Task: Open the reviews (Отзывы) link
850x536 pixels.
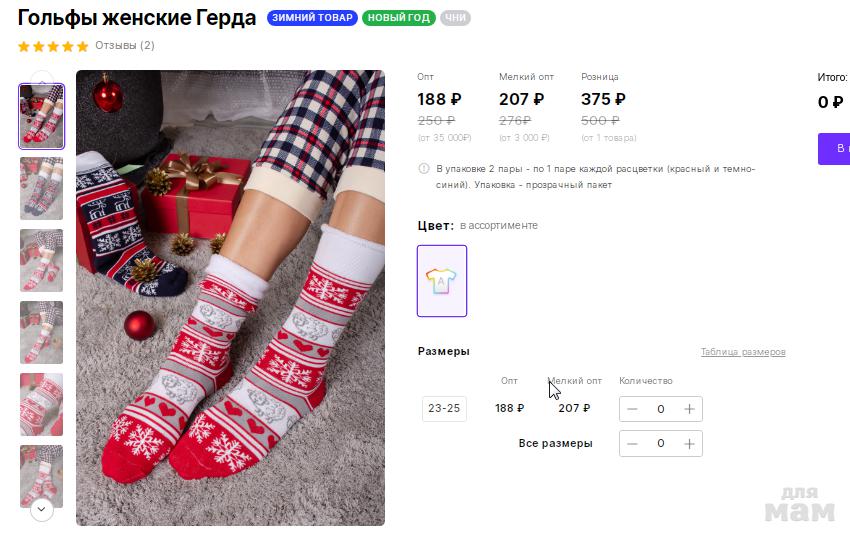Action: [125, 46]
